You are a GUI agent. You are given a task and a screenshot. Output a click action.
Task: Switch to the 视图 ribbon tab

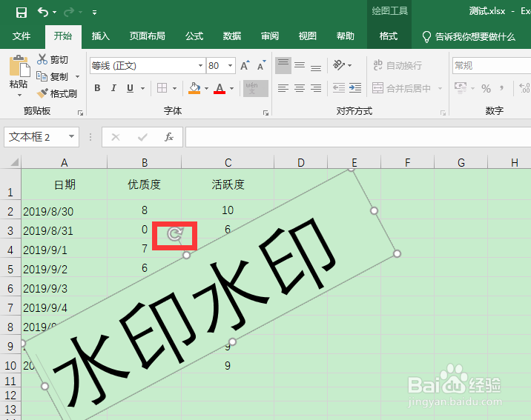coord(308,36)
